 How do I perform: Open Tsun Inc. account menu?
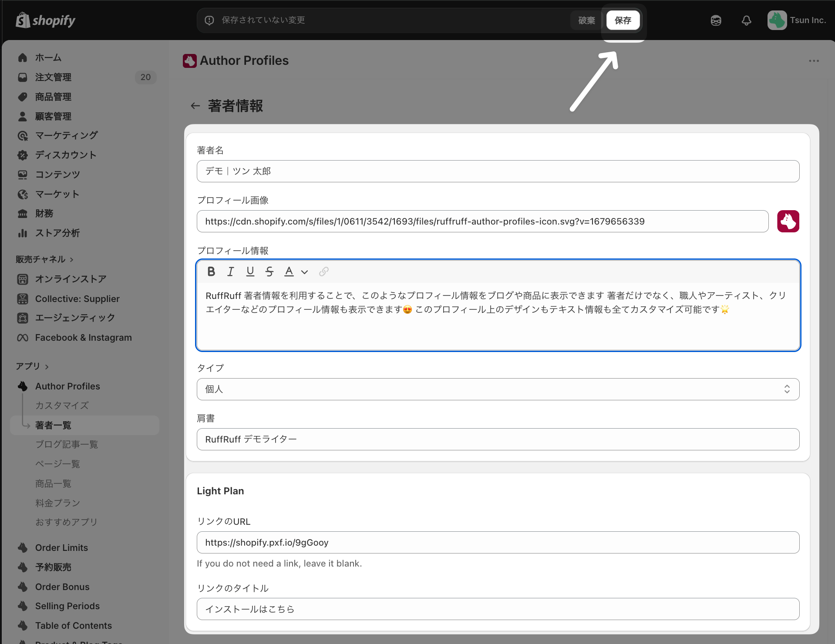797,20
